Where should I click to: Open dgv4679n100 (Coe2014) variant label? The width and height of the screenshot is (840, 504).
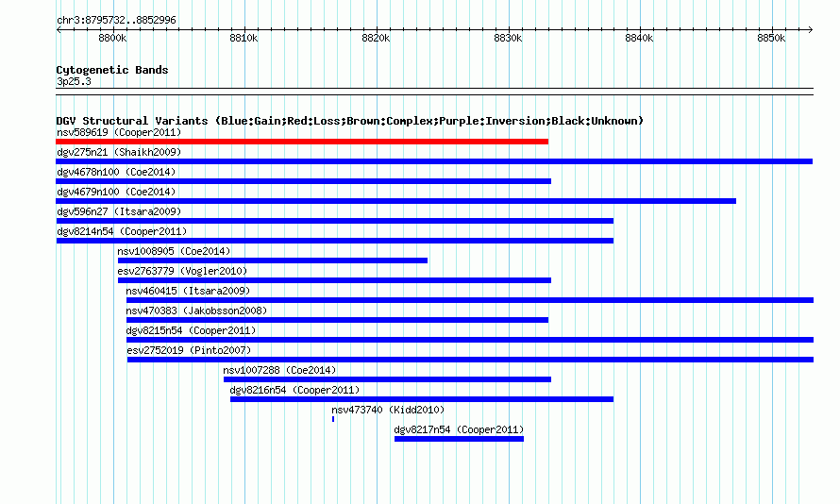click(116, 192)
